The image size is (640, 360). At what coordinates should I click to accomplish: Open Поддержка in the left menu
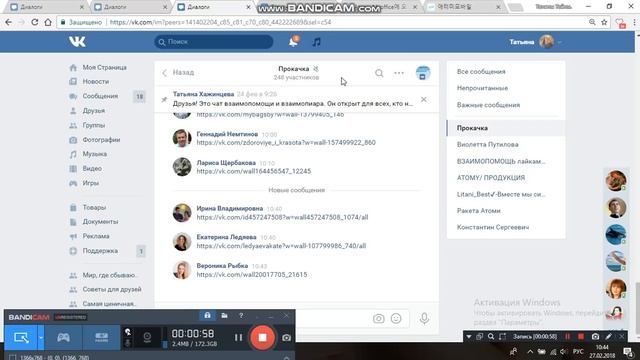[x=100, y=251]
